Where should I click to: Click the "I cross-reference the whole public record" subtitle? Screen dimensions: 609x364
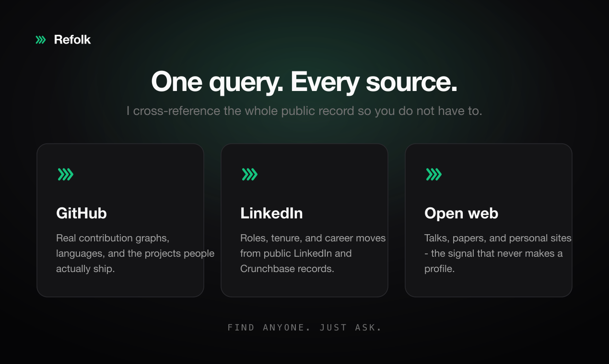304,111
